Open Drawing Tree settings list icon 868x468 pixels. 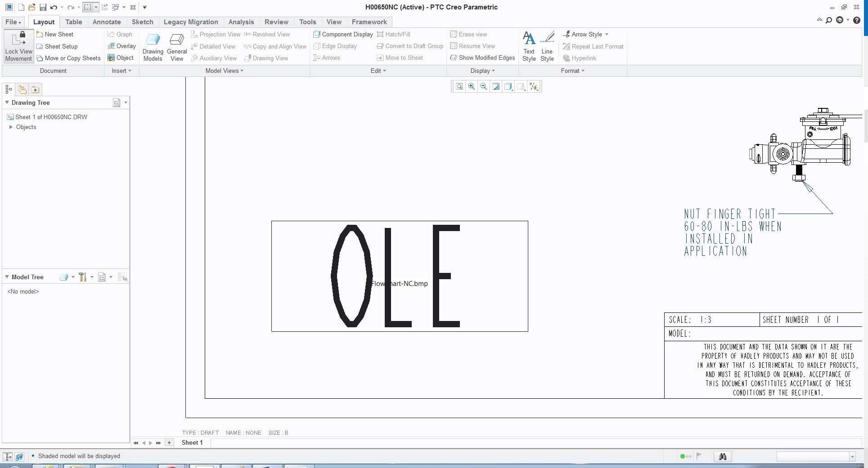click(117, 103)
